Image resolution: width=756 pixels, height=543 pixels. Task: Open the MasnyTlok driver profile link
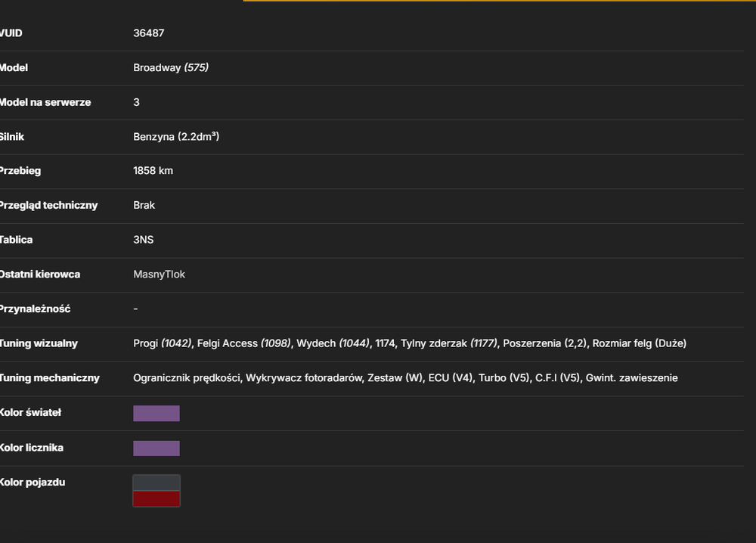(159, 275)
